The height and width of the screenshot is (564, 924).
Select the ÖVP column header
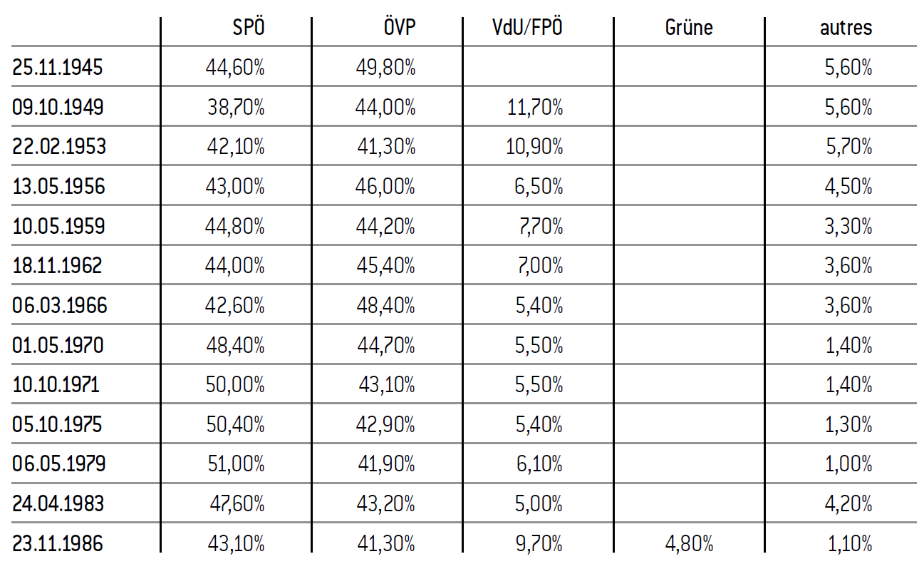(x=398, y=28)
